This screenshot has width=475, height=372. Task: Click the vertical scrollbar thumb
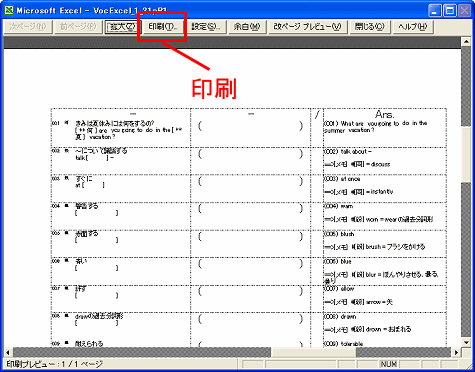[466, 154]
